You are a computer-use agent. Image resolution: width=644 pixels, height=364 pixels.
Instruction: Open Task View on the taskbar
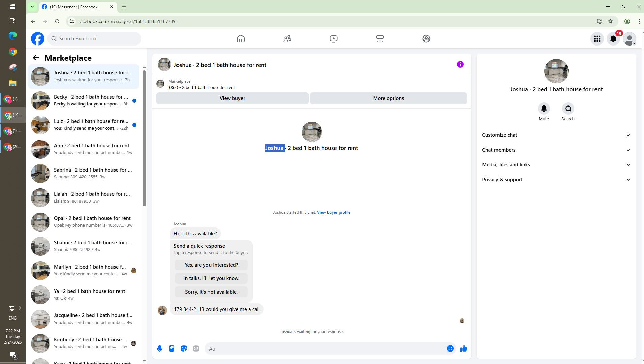pos(13,20)
